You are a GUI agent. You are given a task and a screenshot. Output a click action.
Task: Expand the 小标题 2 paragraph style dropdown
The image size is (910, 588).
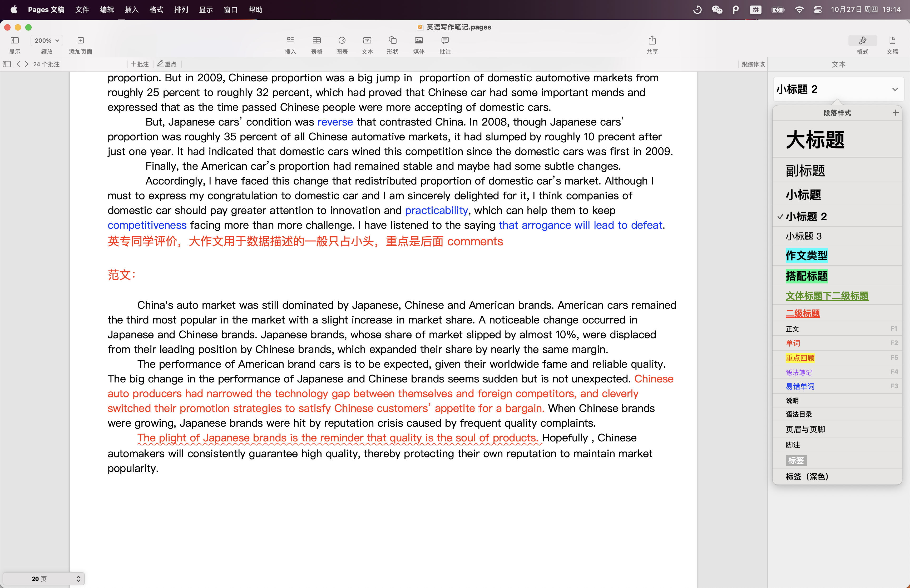895,89
